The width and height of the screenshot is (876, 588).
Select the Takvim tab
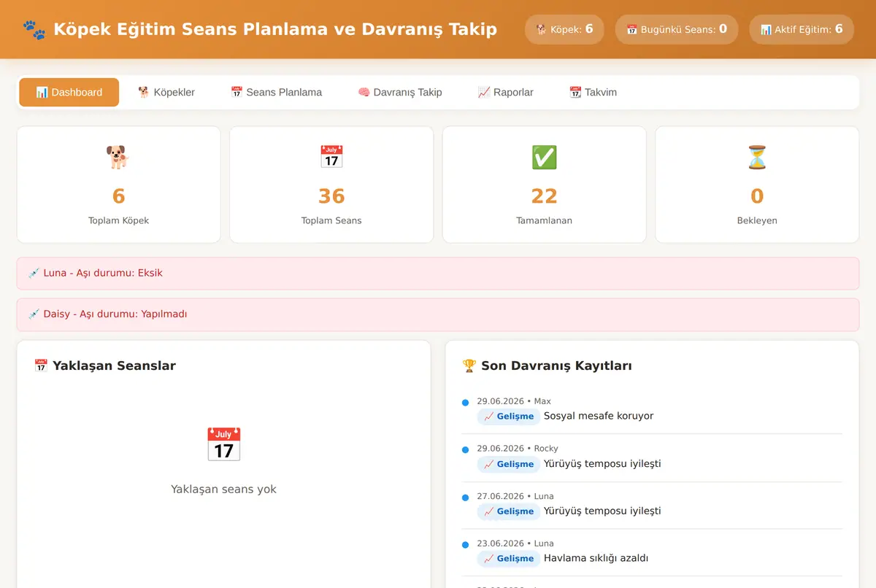[593, 93]
